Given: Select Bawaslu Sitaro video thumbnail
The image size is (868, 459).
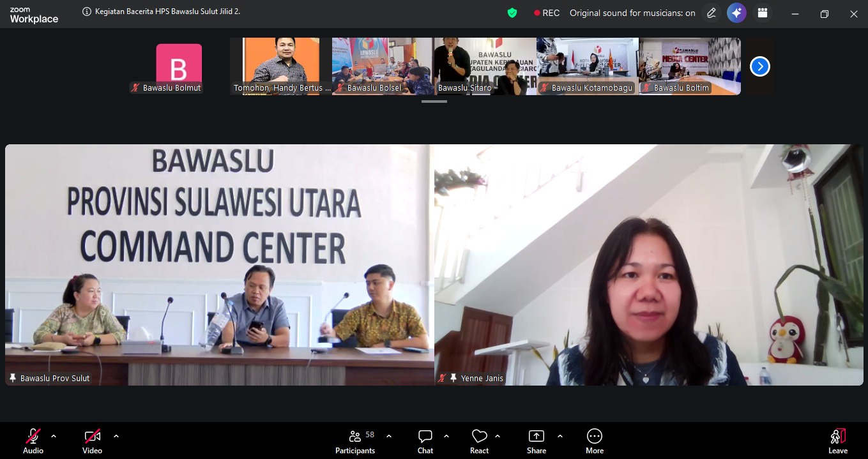Looking at the screenshot, I should [485, 66].
